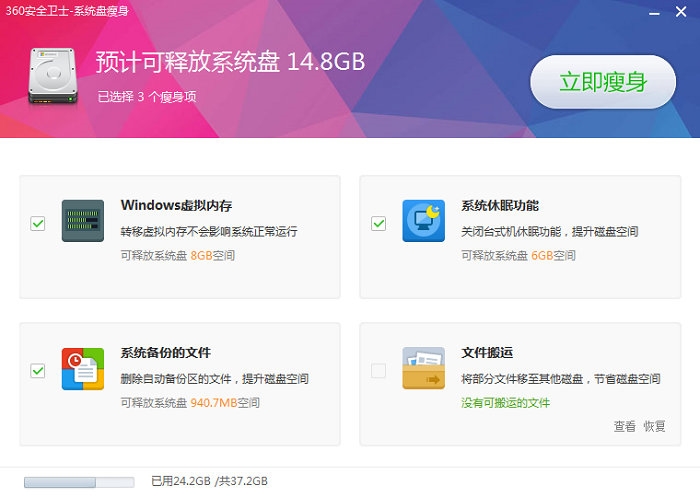Image resolution: width=700 pixels, height=497 pixels.
Task: Uncheck the 系统休眠功能 checkbox
Action: coord(378,223)
